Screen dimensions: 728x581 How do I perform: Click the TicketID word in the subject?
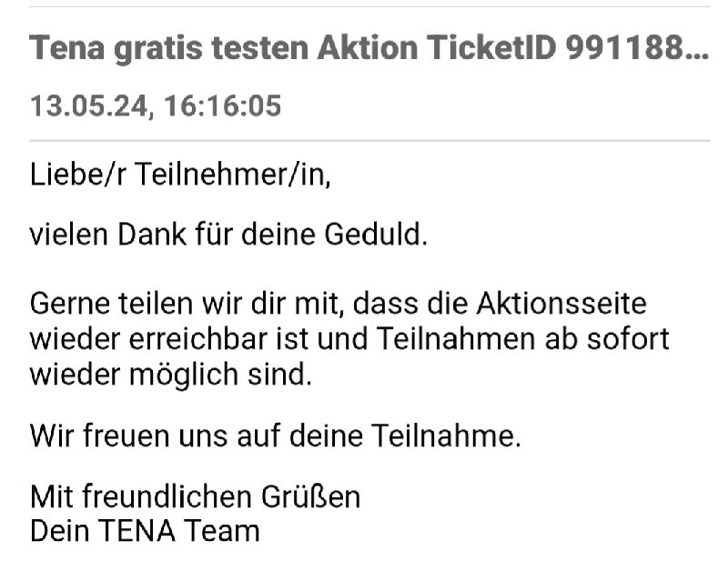[x=491, y=48]
